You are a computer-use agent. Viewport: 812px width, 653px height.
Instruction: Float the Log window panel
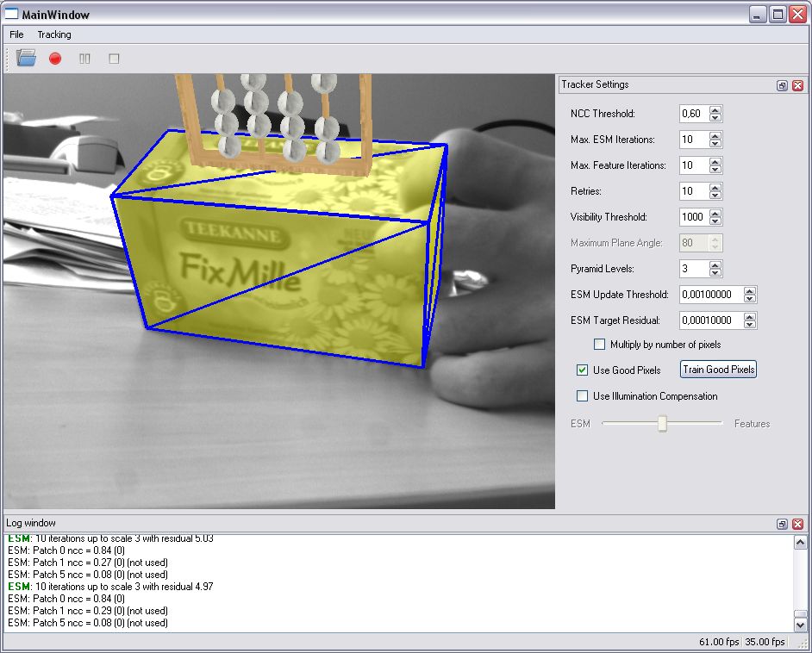(782, 524)
